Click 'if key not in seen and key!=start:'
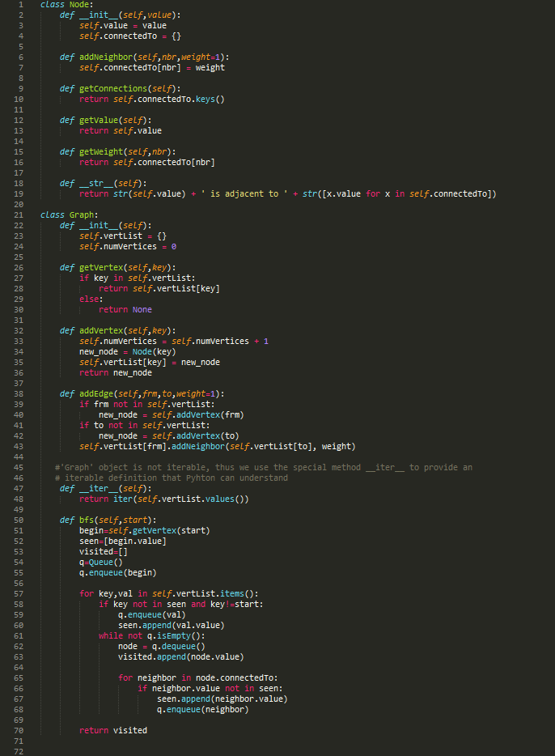 click(181, 605)
